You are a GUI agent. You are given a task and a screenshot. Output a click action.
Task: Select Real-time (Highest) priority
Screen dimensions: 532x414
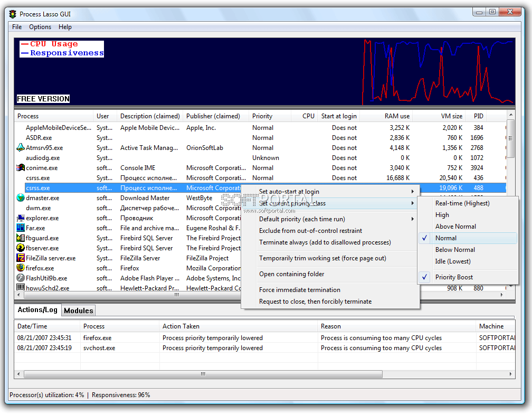click(468, 203)
